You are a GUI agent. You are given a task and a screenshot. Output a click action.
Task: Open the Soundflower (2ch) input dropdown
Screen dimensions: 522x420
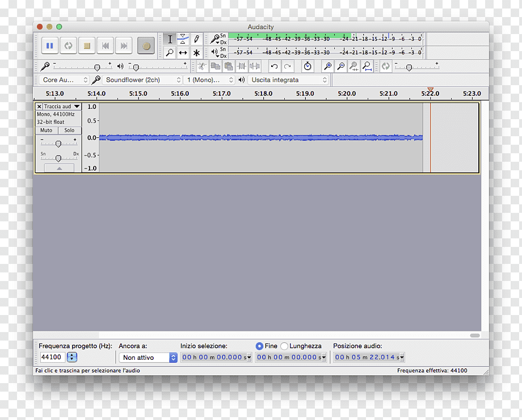click(x=142, y=80)
